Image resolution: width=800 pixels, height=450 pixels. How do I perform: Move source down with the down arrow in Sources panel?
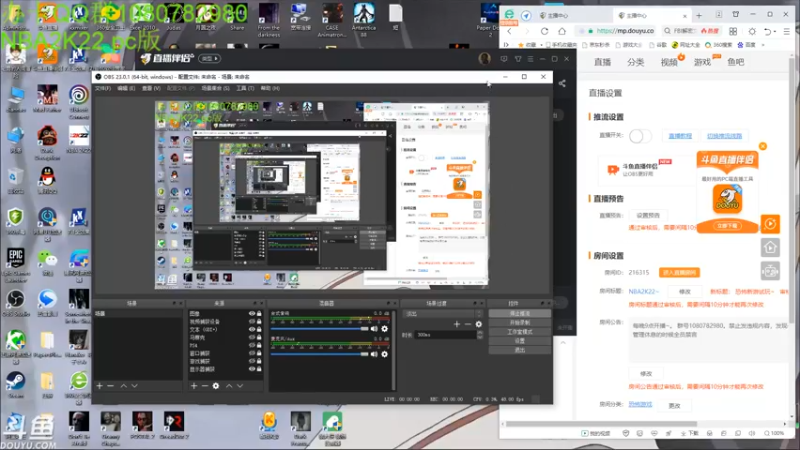(240, 386)
